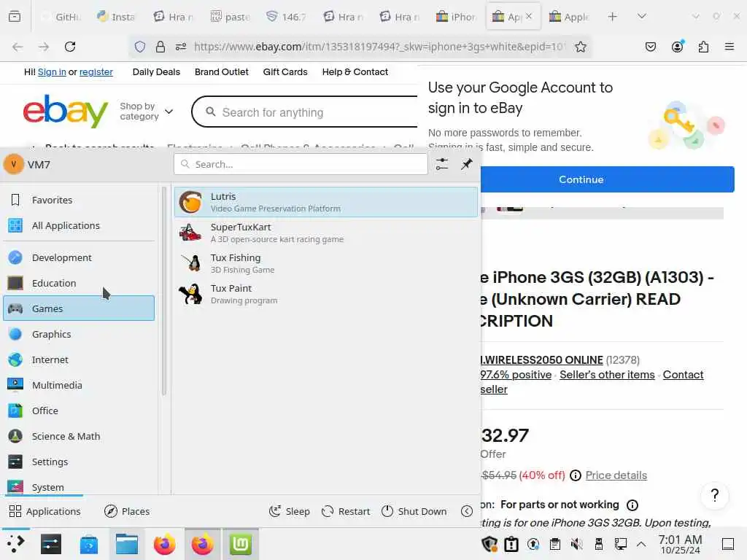Click the eBay Sign in link
This screenshot has width=747, height=560.
(x=52, y=72)
